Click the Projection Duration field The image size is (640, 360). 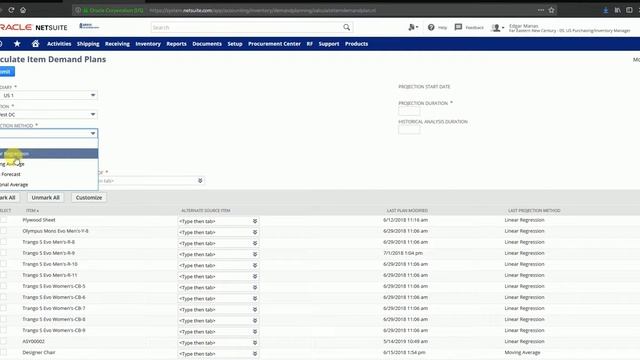(x=409, y=111)
